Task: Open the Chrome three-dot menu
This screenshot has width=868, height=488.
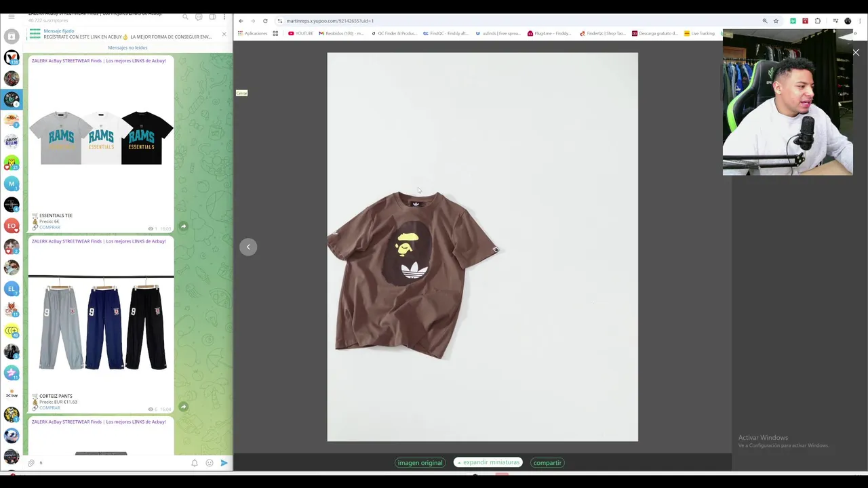Action: [859, 21]
